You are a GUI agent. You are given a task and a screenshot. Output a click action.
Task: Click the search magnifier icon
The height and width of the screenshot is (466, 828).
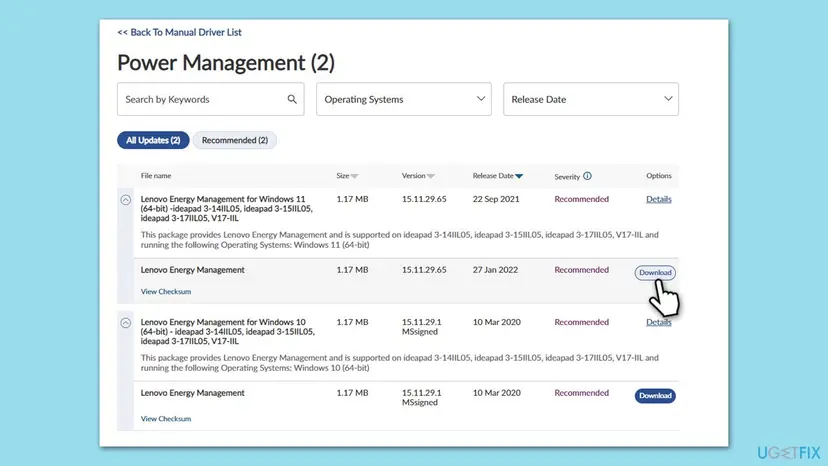[x=292, y=99]
